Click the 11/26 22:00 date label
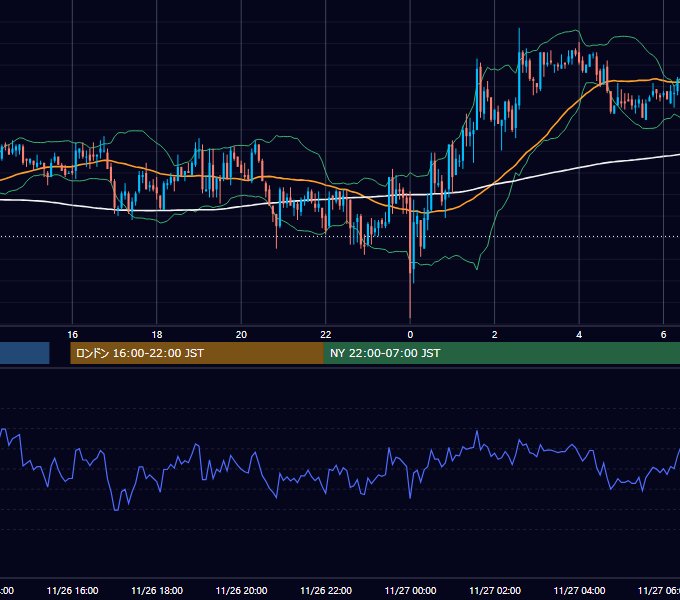 (x=326, y=590)
